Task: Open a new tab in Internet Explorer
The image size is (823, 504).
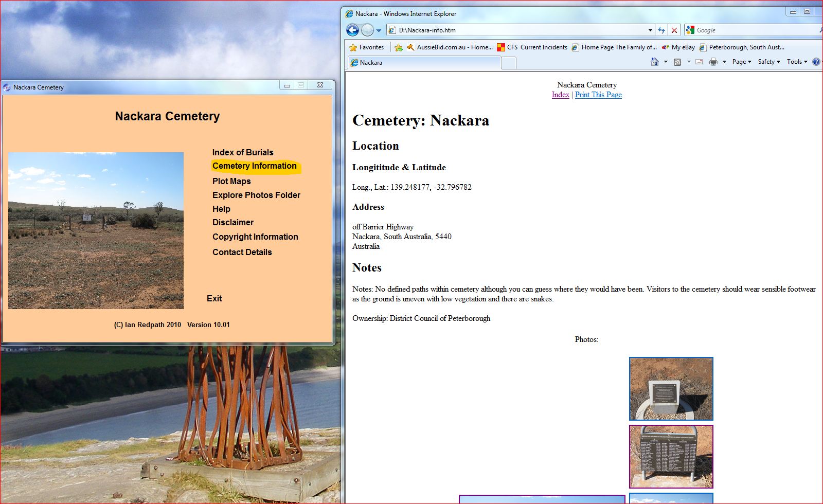Action: point(508,63)
